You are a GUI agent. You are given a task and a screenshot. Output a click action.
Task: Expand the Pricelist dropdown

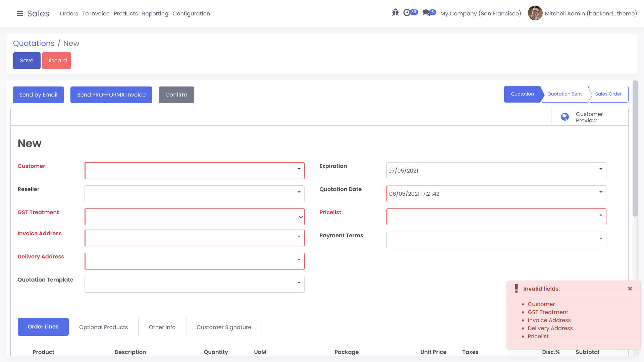601,216
